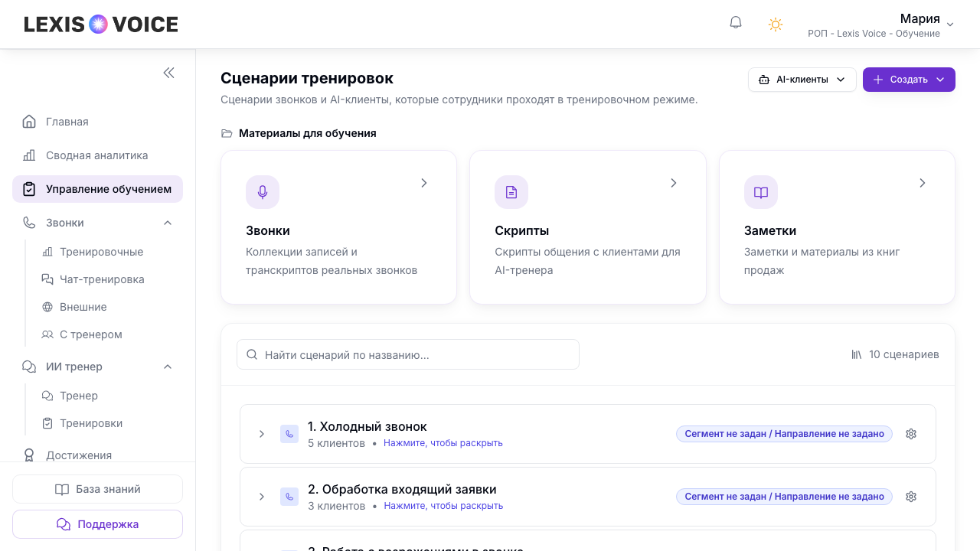Open Внешние calls subsection
980x551 pixels.
(83, 307)
